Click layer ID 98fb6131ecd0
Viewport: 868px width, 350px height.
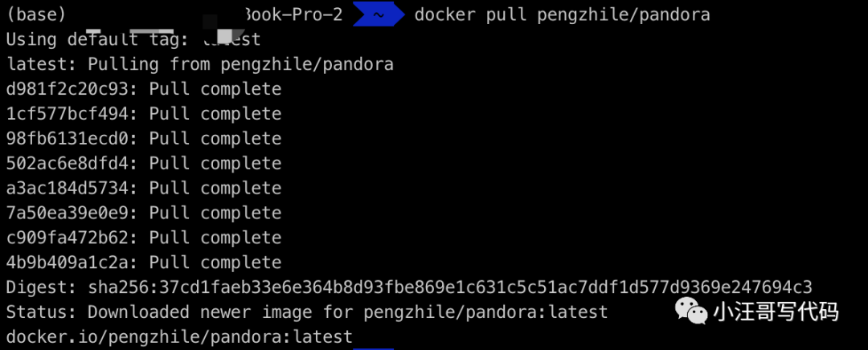point(67,138)
